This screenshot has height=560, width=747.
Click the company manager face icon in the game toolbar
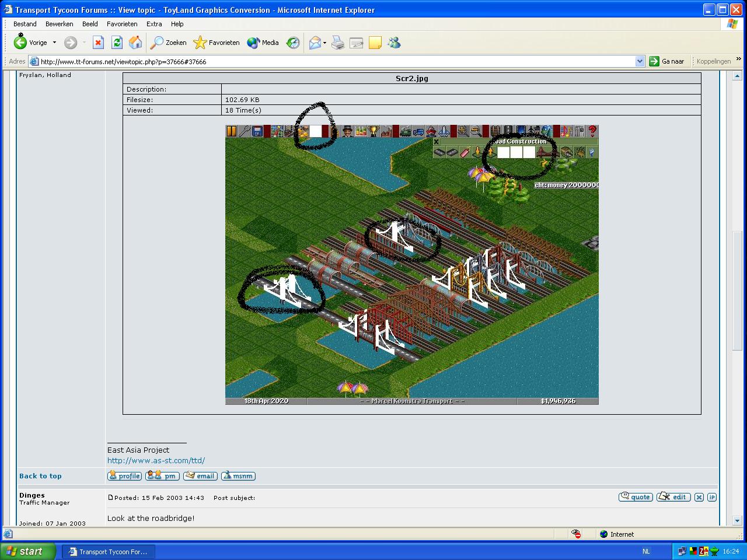point(348,131)
